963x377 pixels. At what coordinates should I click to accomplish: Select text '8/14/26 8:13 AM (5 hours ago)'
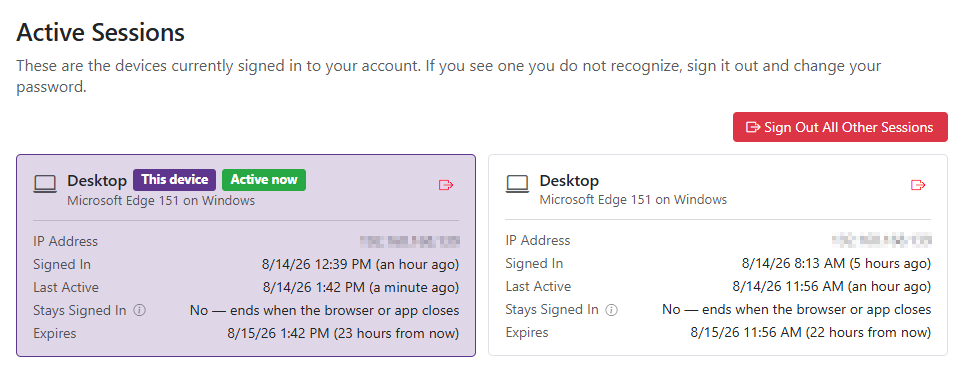tap(836, 264)
